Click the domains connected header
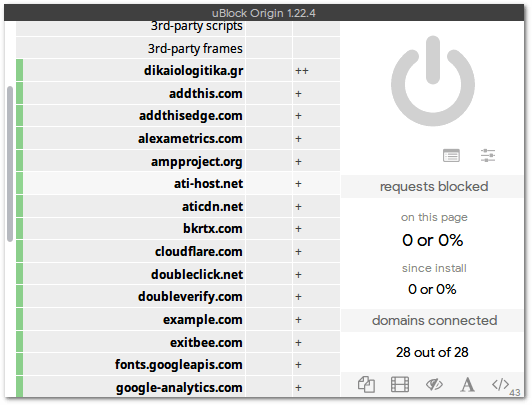This screenshot has height=405, width=532. [433, 321]
